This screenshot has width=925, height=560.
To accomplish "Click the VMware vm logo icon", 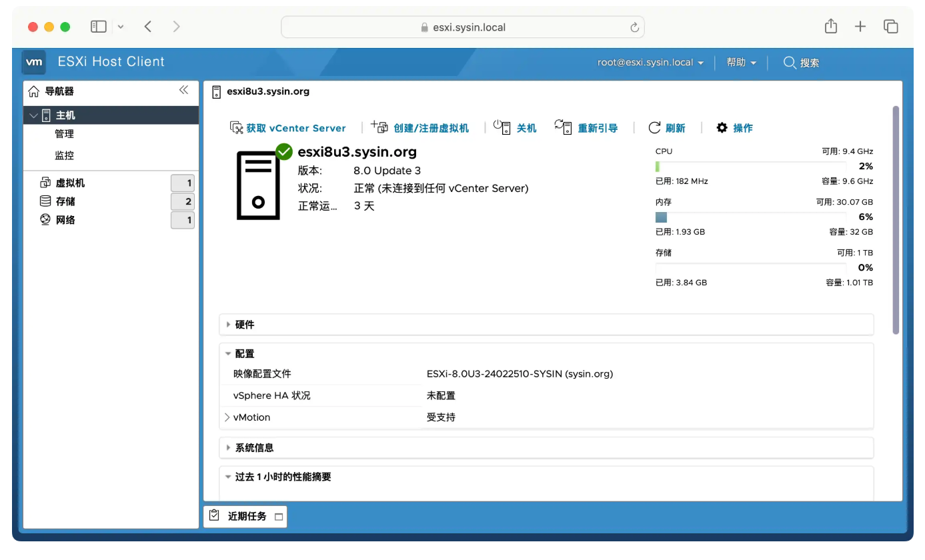I will (34, 62).
